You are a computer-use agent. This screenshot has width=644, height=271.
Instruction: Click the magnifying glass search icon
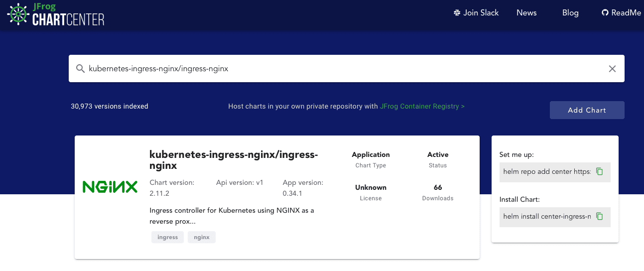(x=80, y=69)
